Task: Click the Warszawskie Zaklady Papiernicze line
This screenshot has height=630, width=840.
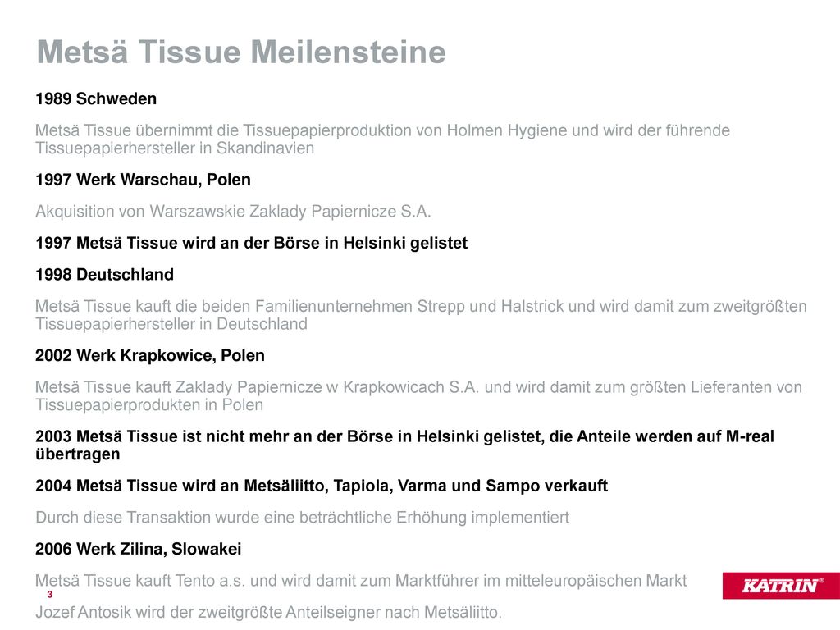Action: (233, 211)
